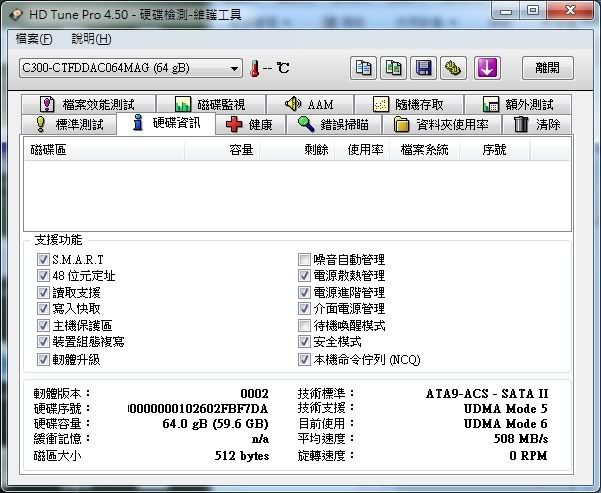Click the serial number 0000000102602FBF7DA
The width and height of the screenshot is (601, 493).
coord(198,409)
